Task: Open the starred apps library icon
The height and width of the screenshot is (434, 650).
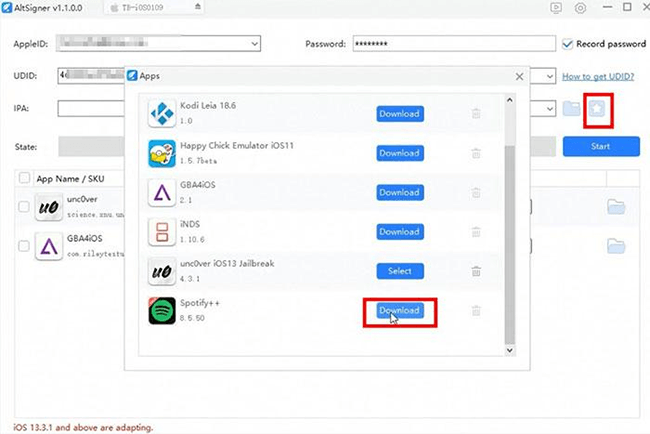Action: [597, 108]
